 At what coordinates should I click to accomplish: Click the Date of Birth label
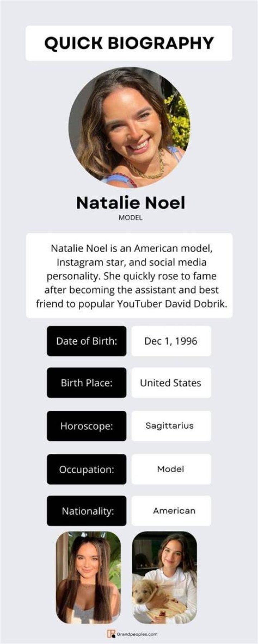[87, 341]
